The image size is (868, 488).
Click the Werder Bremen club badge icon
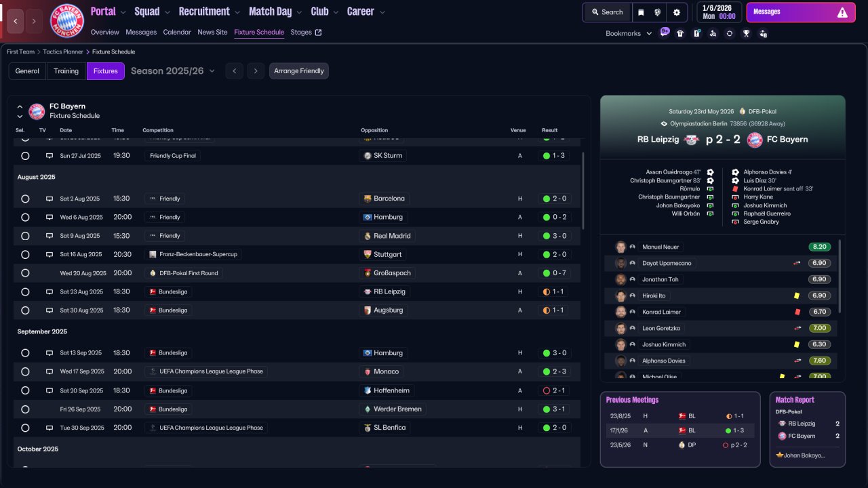(368, 409)
